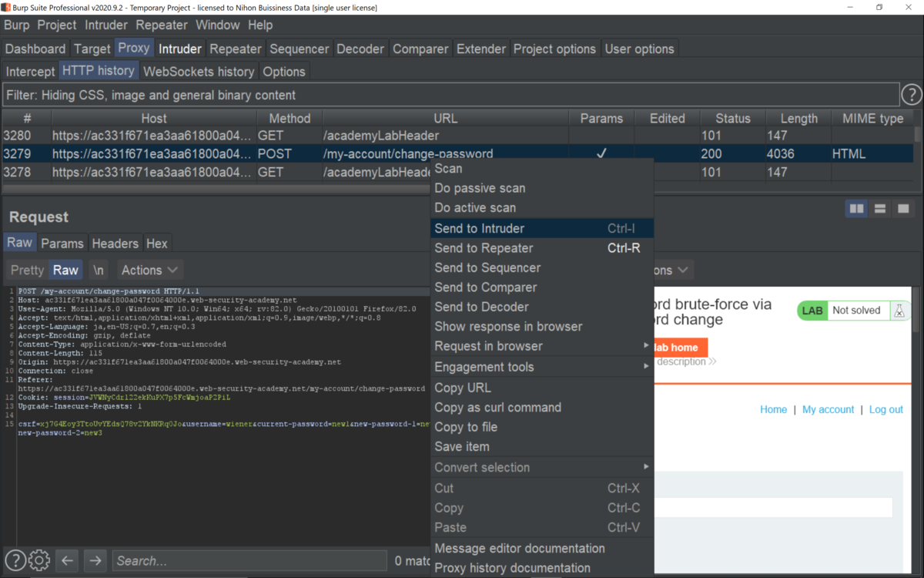
Task: Click the Search input field
Action: [x=249, y=560]
